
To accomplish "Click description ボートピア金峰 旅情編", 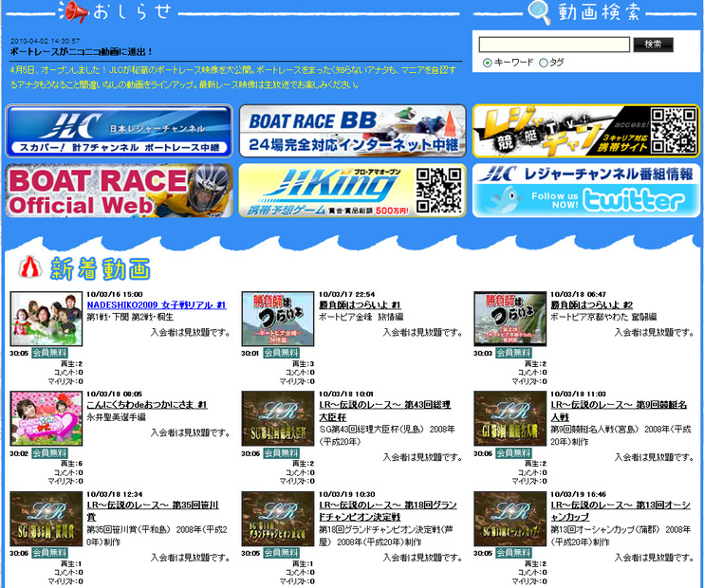I will [x=361, y=318].
